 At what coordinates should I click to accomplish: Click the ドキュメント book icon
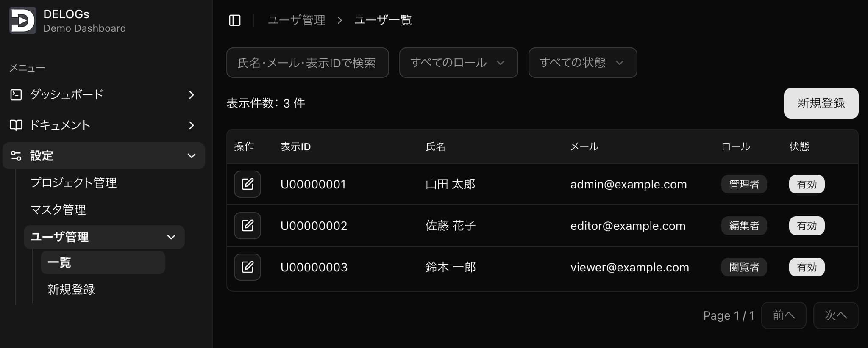coord(16,125)
